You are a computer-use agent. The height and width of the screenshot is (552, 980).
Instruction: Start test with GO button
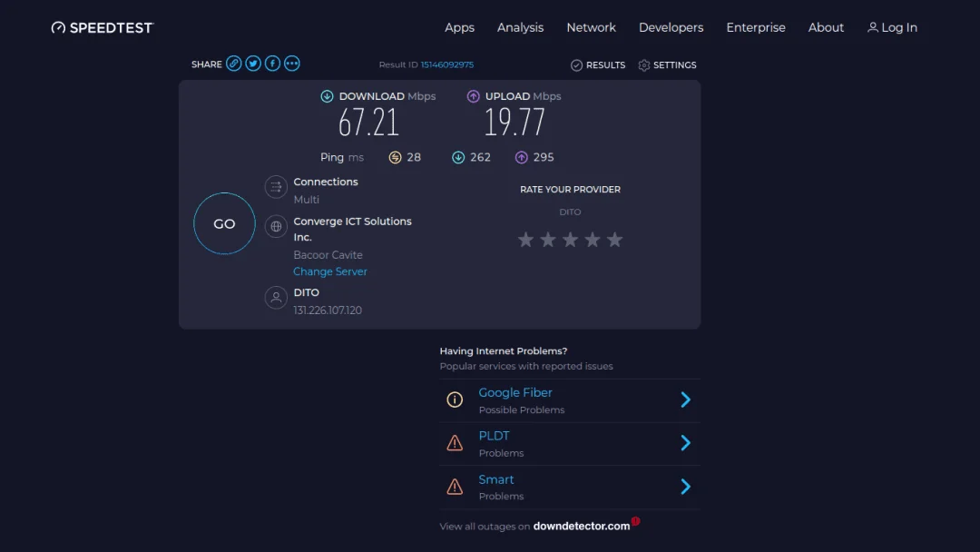(x=224, y=224)
